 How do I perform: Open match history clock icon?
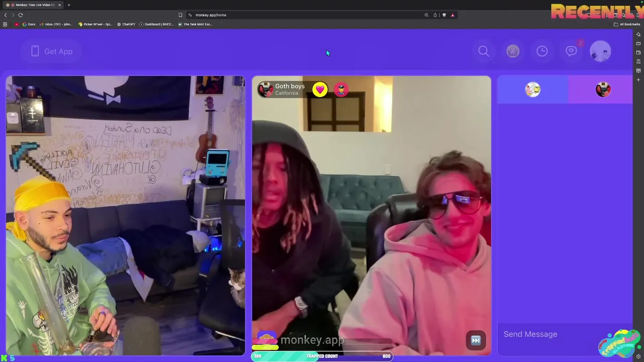click(542, 51)
